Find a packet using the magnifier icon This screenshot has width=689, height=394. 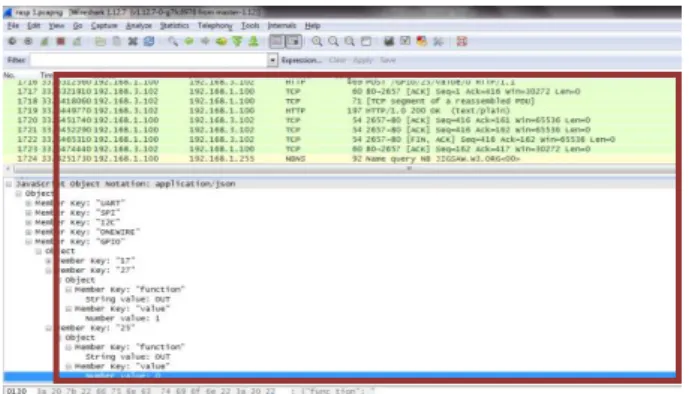click(x=173, y=42)
